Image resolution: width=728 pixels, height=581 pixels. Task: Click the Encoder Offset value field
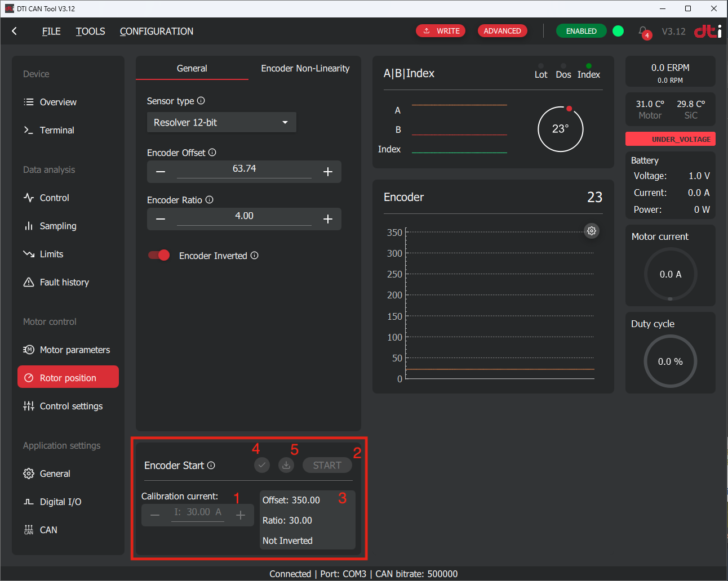pyautogui.click(x=244, y=169)
